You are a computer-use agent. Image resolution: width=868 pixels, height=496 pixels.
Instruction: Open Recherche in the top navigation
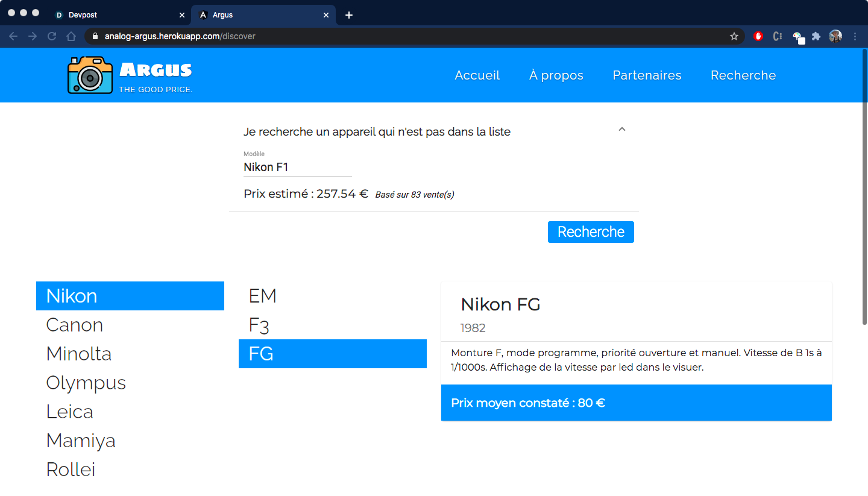click(743, 75)
